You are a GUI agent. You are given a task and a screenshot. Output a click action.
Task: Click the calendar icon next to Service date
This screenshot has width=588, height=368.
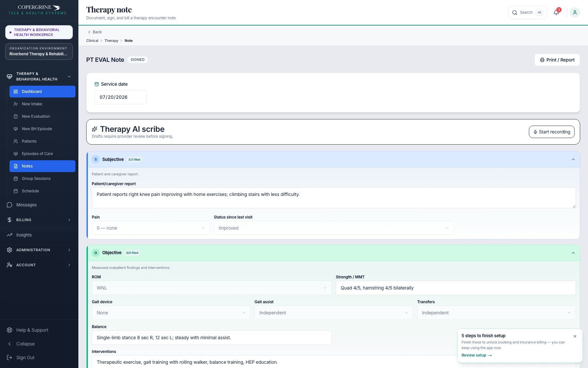pyautogui.click(x=97, y=84)
